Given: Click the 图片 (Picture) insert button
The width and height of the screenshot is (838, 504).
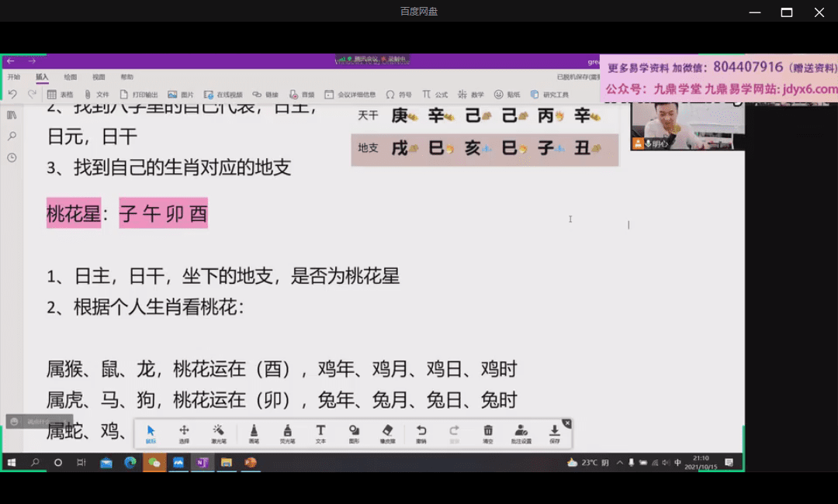Looking at the screenshot, I should click(x=181, y=95).
